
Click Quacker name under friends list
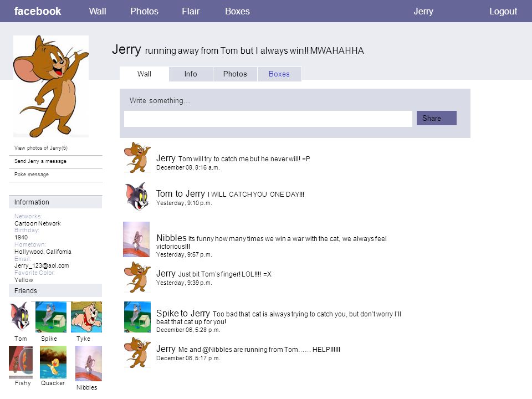coord(53,383)
